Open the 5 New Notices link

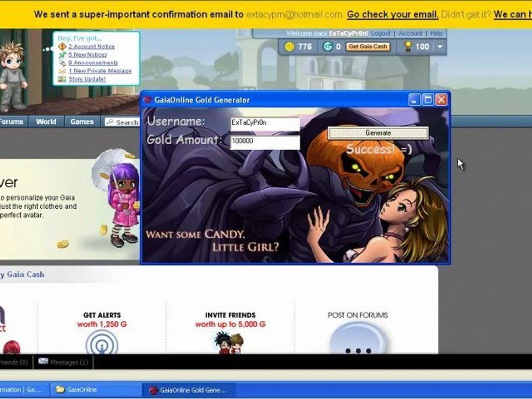pos(88,54)
